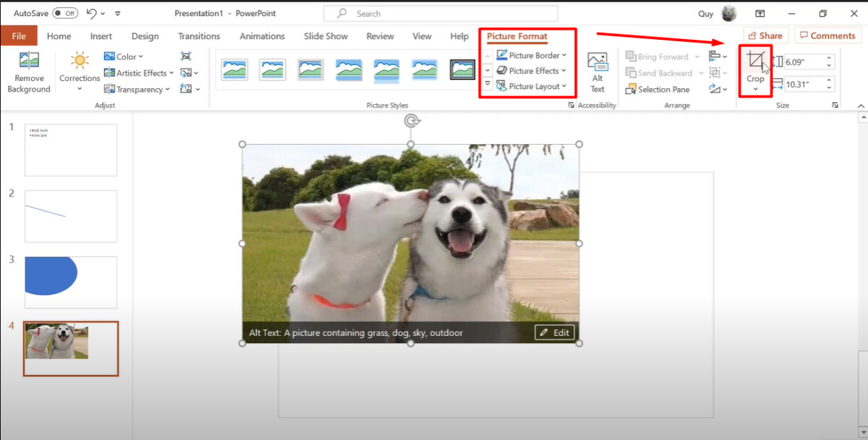Open the Selection Pane

pos(657,90)
